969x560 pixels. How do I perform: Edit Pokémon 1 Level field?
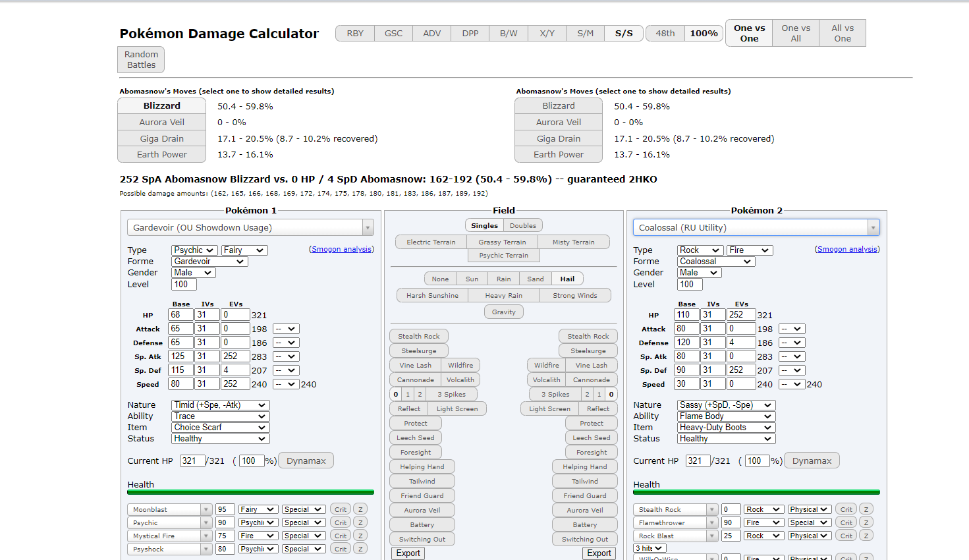pos(184,285)
